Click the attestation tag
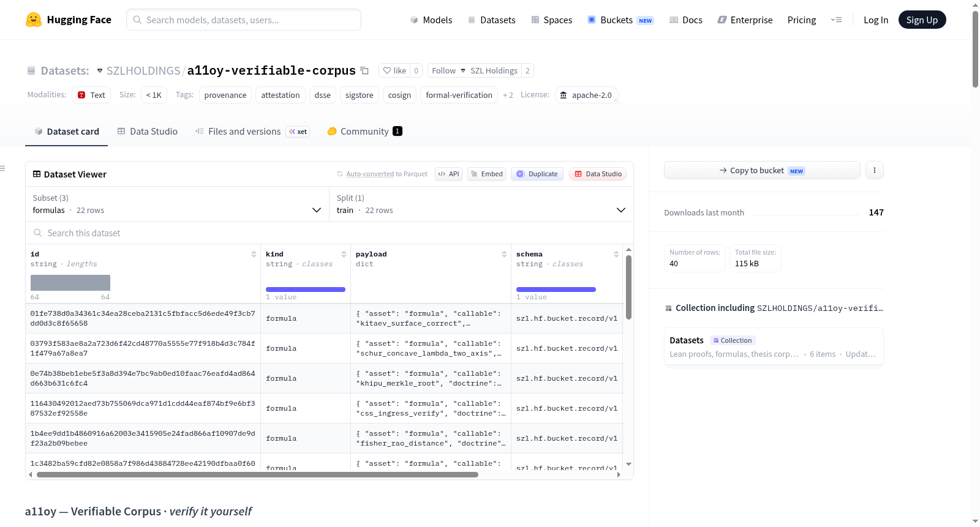Screen dimensions: 980x527 pyautogui.click(x=281, y=95)
